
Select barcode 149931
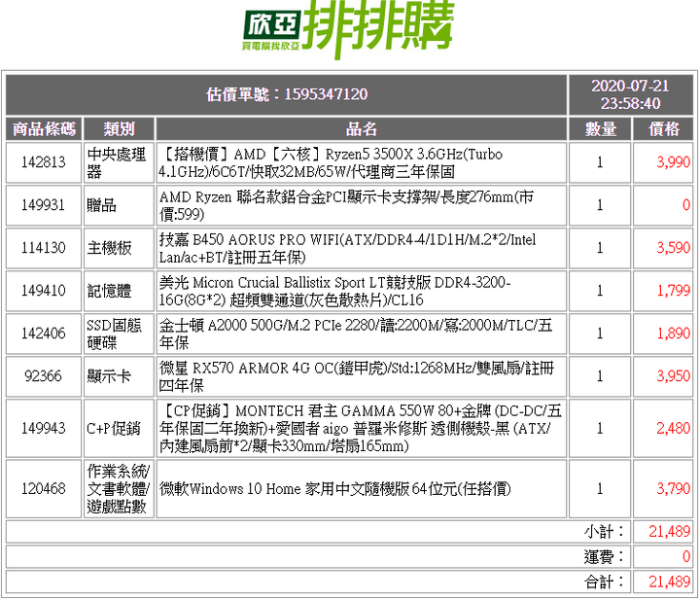[44, 205]
